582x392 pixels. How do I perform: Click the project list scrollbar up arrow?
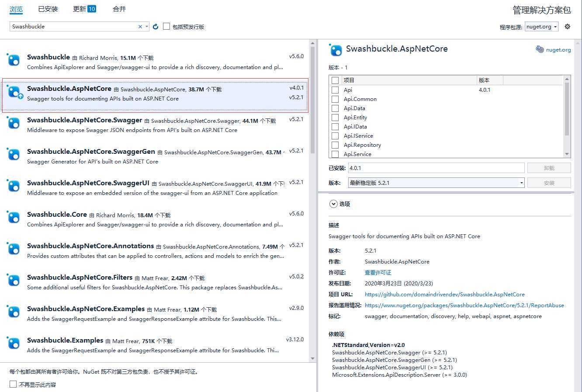coord(567,79)
